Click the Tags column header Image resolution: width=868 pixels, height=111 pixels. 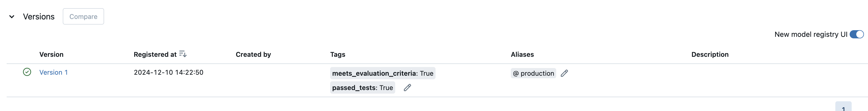[x=338, y=54]
